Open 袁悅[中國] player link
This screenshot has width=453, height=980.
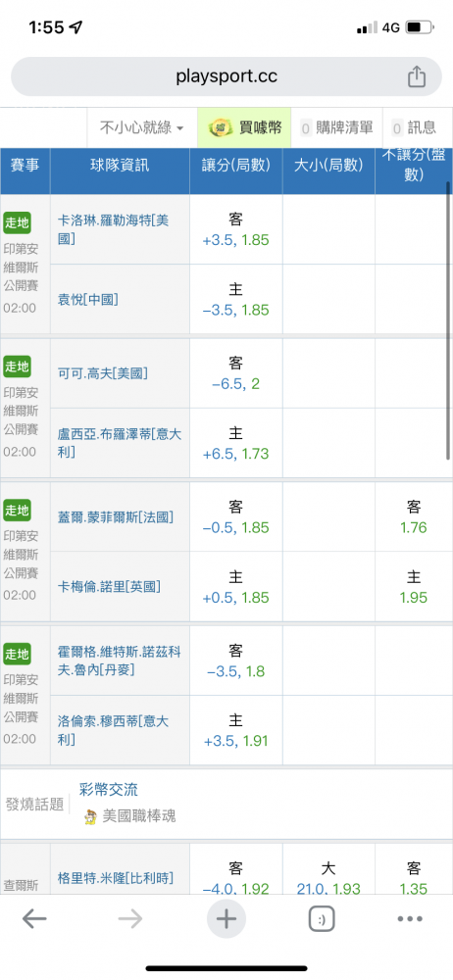pos(87,299)
